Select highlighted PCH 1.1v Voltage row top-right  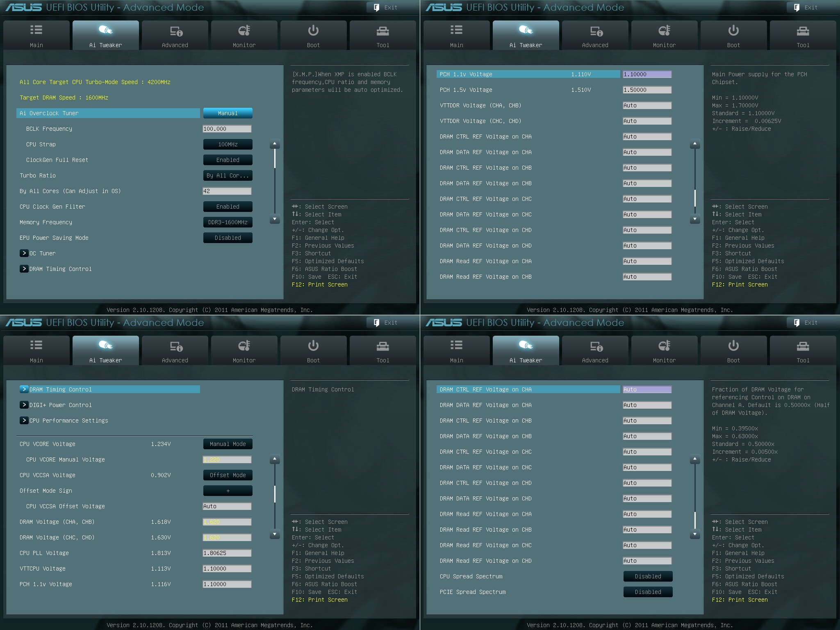click(528, 74)
